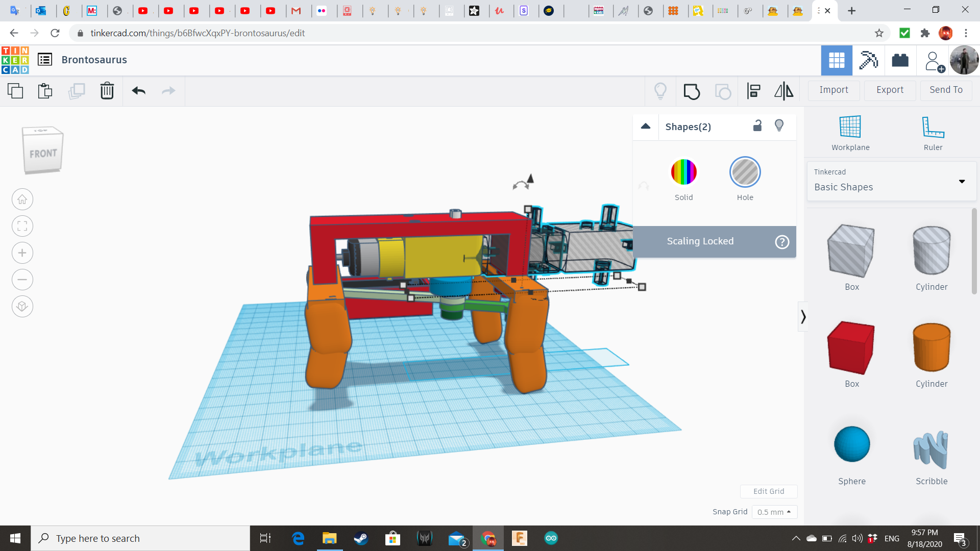Set shapes to Hole mode
The width and height of the screenshot is (980, 551).
pyautogui.click(x=745, y=172)
